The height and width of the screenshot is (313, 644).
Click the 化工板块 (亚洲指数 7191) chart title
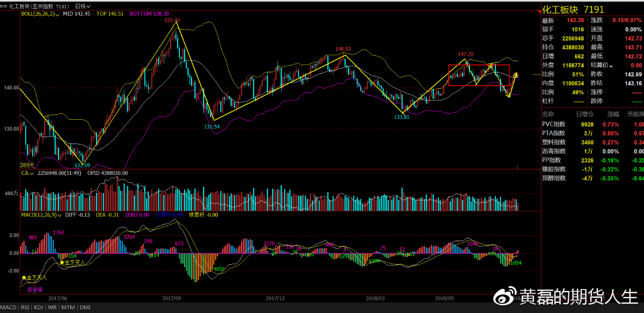[39, 6]
